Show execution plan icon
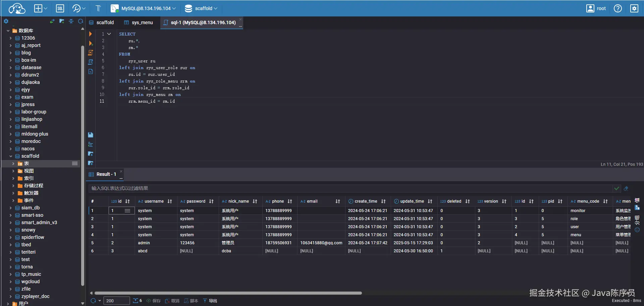This screenshot has width=644, height=306. click(x=91, y=62)
